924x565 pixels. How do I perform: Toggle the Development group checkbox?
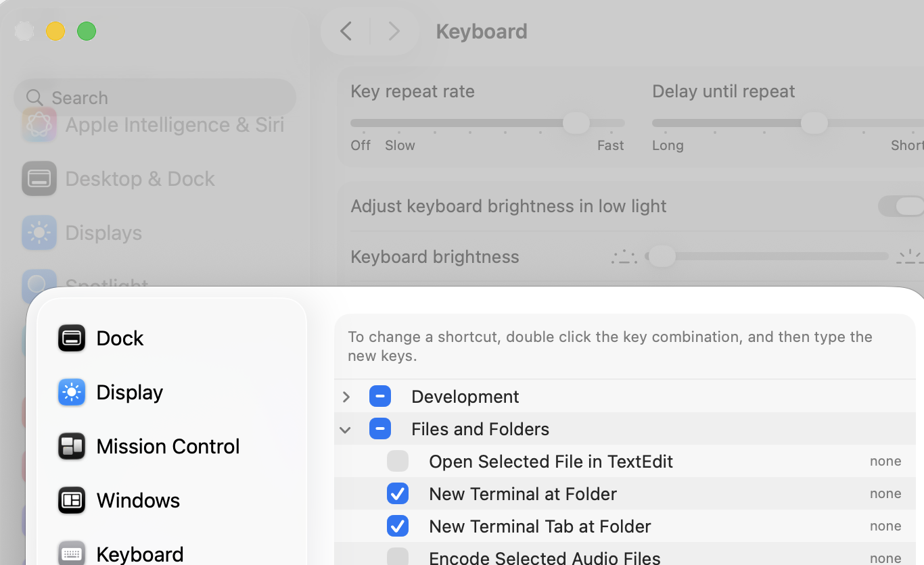(380, 396)
